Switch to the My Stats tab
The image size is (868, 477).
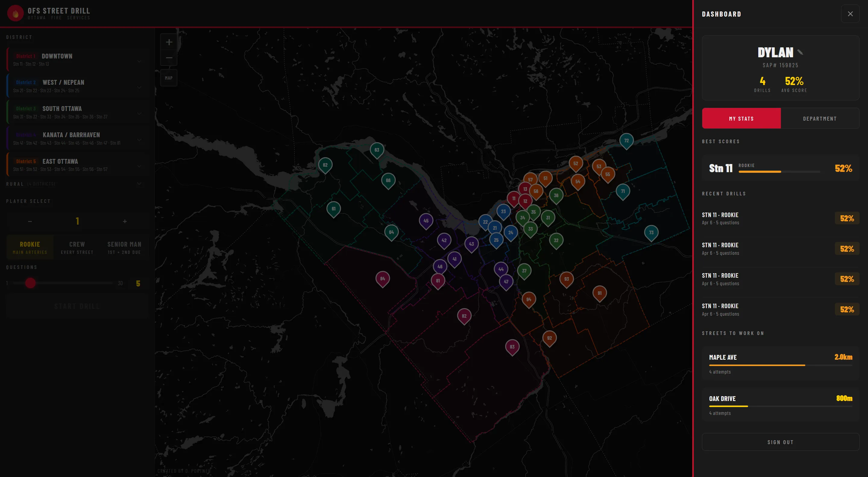coord(741,118)
